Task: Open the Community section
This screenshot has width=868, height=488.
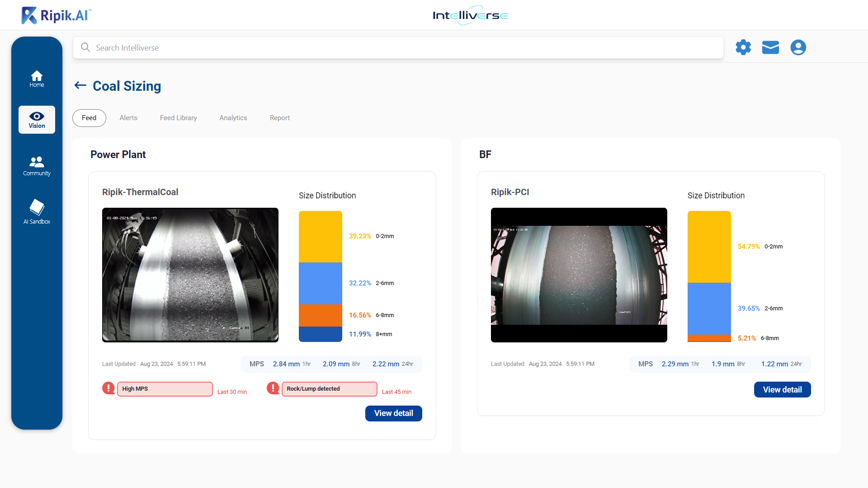Action: (37, 166)
